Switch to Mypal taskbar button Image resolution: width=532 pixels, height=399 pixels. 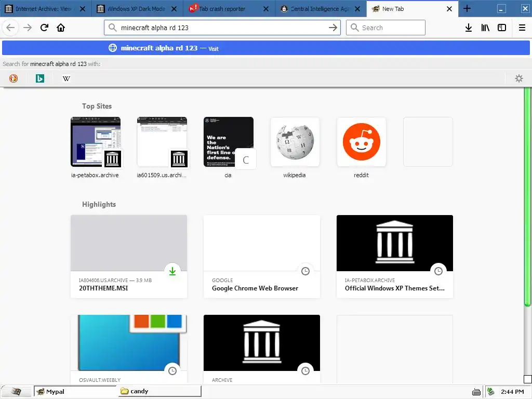point(75,392)
